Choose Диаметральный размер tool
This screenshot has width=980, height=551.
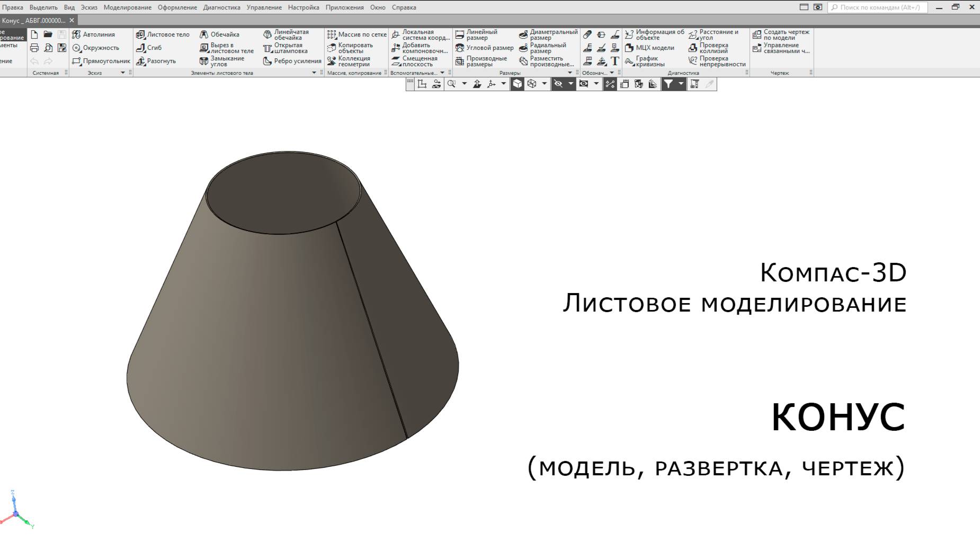[x=548, y=34]
